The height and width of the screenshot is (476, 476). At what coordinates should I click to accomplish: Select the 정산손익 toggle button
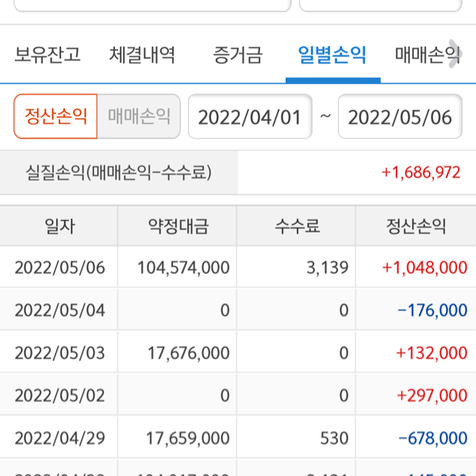click(x=56, y=117)
